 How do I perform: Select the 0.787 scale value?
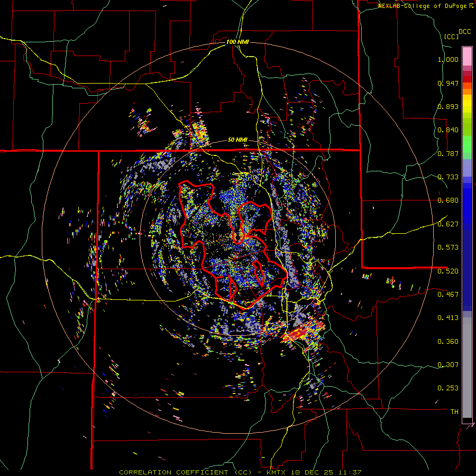448,153
